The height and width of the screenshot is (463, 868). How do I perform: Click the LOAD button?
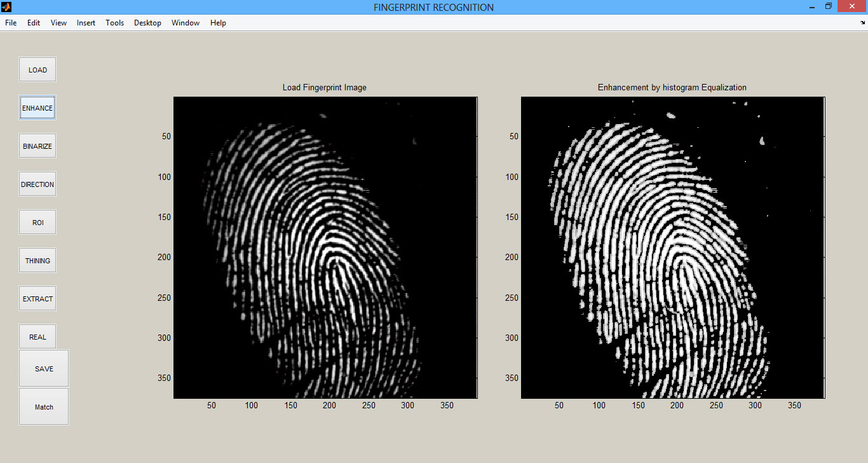coord(37,70)
